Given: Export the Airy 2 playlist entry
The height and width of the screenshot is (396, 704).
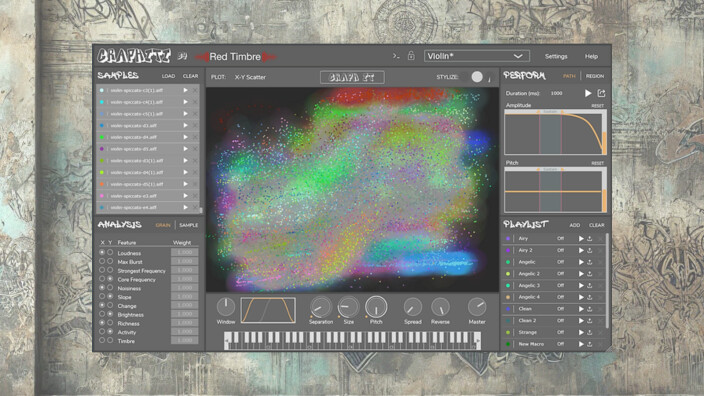Looking at the screenshot, I should tap(590, 250).
